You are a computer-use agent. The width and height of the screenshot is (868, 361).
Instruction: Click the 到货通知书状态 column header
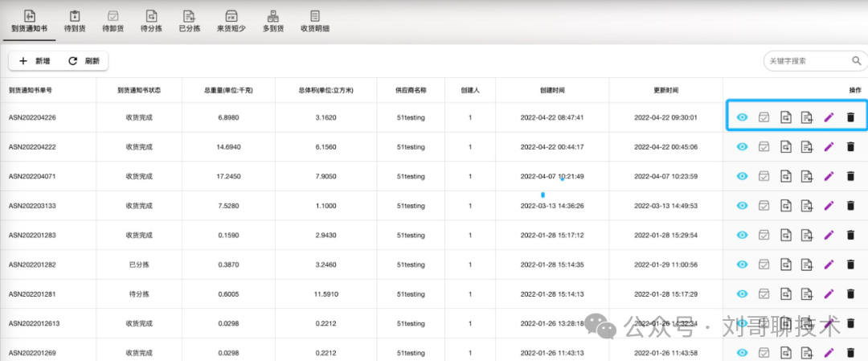(x=139, y=90)
